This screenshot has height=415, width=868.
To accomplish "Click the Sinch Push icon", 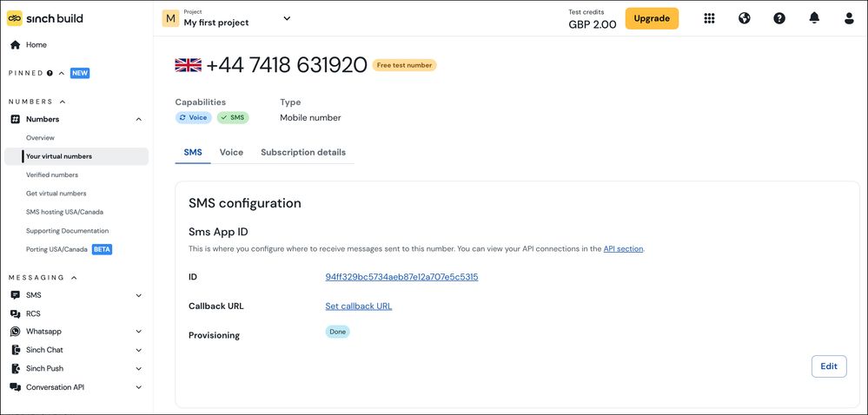I will point(16,368).
